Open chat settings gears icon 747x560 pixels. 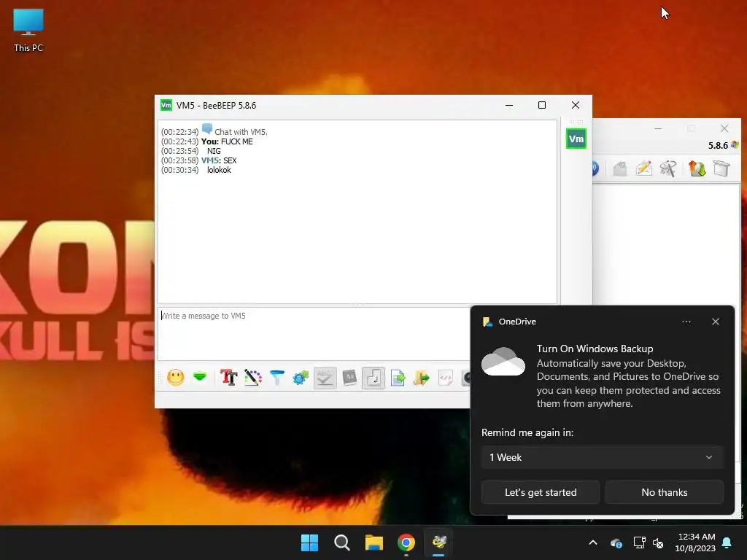click(301, 378)
